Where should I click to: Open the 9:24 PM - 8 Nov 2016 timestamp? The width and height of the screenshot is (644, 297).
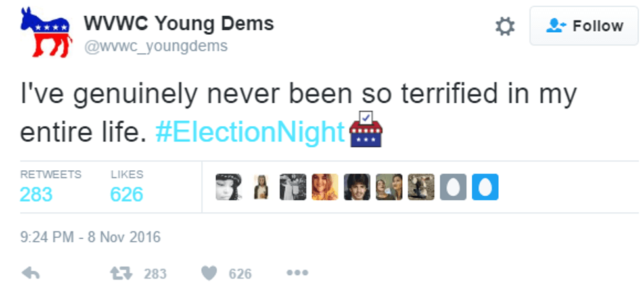90,237
